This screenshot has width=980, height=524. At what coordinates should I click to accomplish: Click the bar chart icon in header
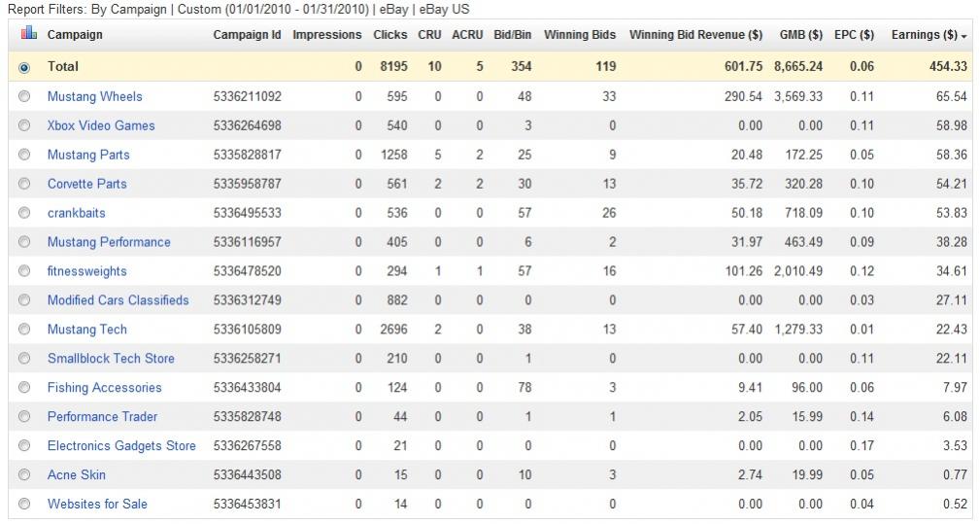point(24,34)
